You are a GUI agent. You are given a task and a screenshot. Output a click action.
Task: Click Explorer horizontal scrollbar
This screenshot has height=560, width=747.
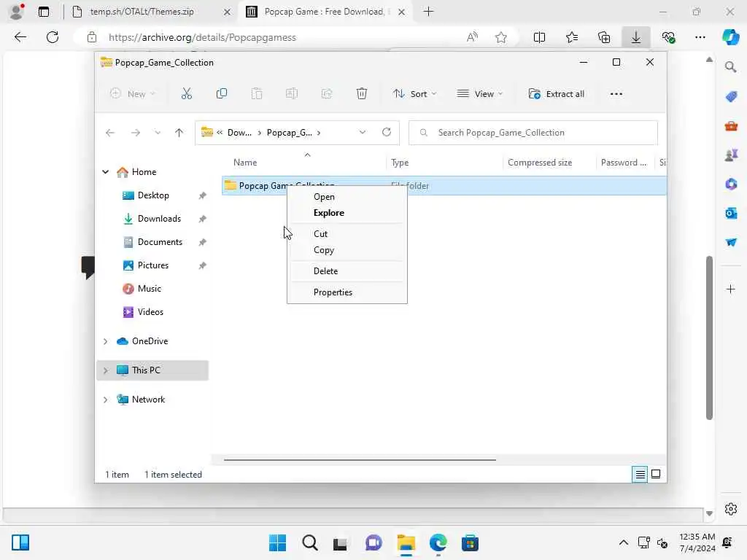(x=360, y=460)
